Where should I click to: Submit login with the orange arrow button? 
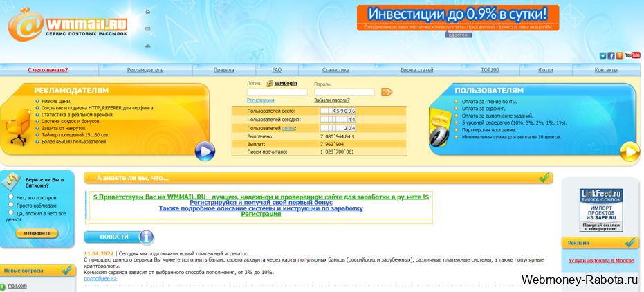pos(387,92)
